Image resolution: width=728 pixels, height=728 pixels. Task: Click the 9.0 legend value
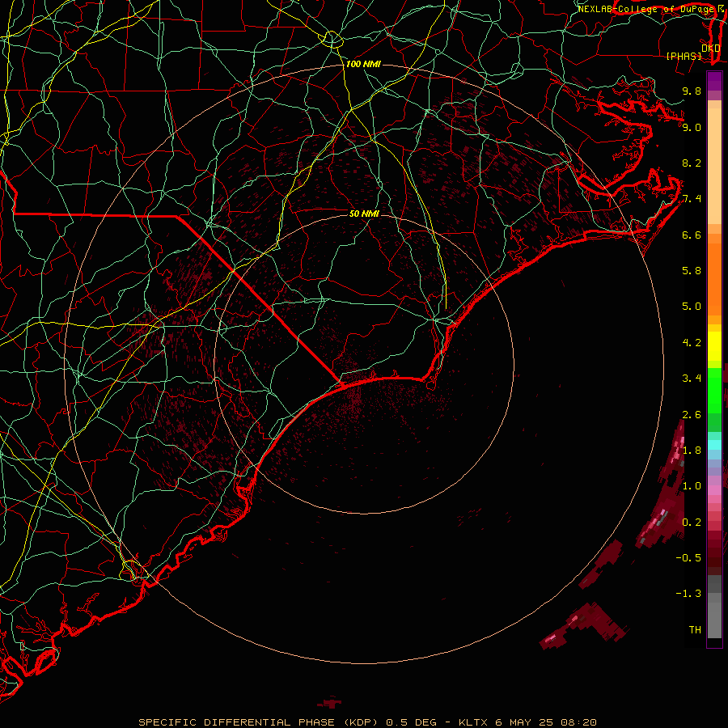pyautogui.click(x=692, y=127)
